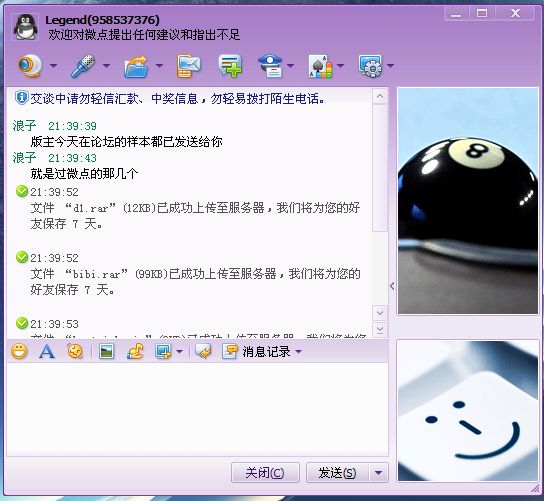
Task: Click the music sharing note icon
Action: pos(135,351)
